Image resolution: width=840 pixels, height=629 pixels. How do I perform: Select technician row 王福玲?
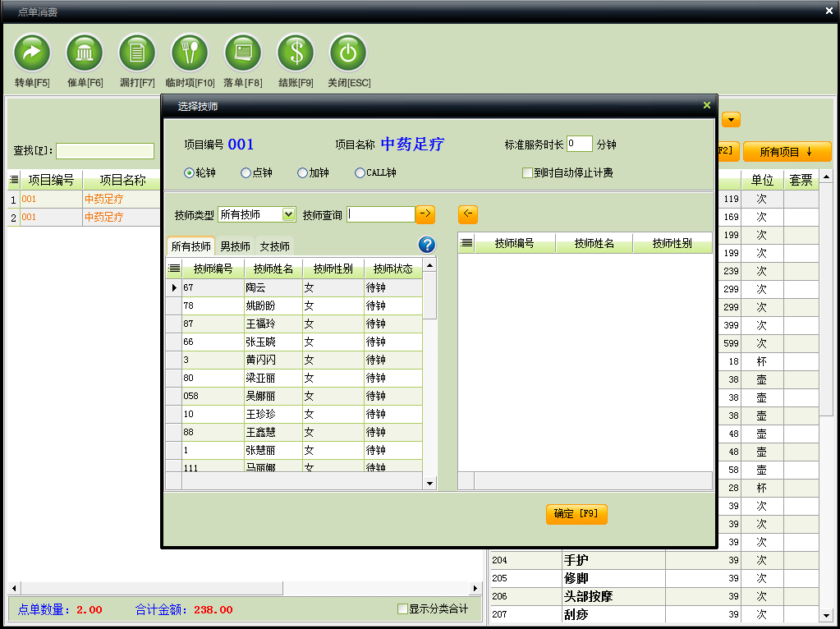pyautogui.click(x=294, y=324)
